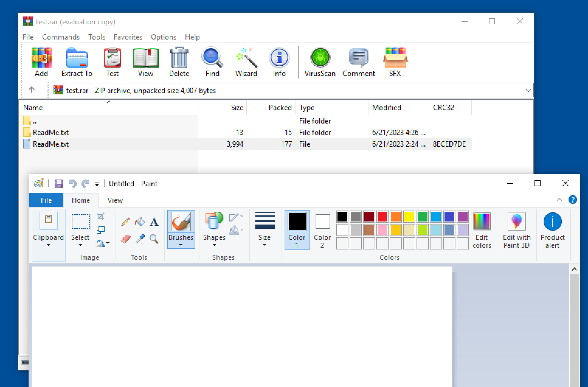Screen dimensions: 588x387
Task: Open the Rotate or flip dropdown in Paint
Action: click(x=103, y=243)
